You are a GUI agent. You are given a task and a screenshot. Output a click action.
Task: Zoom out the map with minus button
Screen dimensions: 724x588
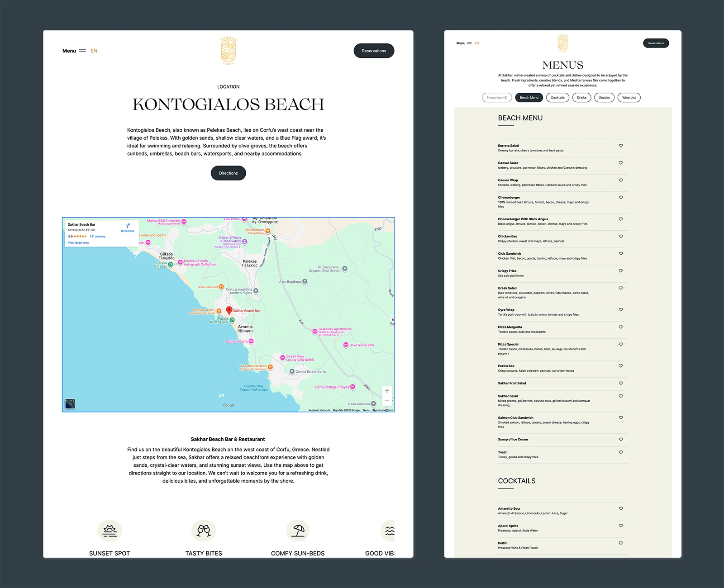[387, 401]
